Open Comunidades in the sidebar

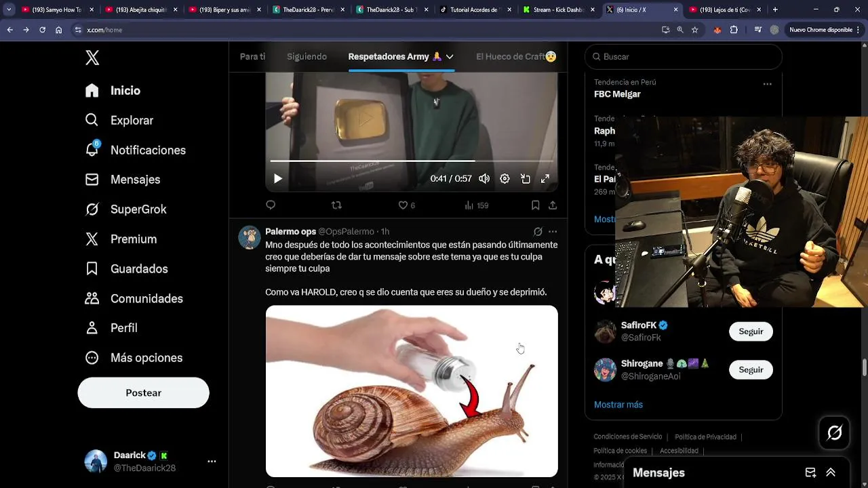134,299
